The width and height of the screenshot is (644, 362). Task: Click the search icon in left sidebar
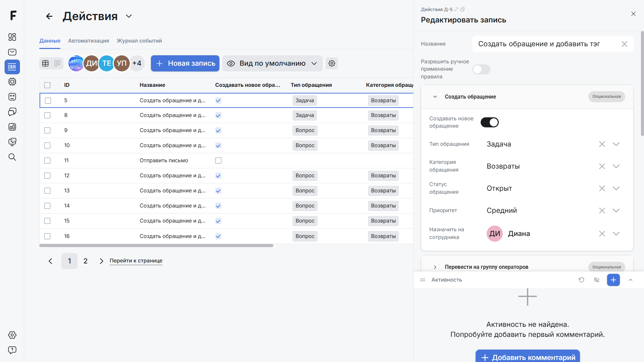click(x=12, y=157)
